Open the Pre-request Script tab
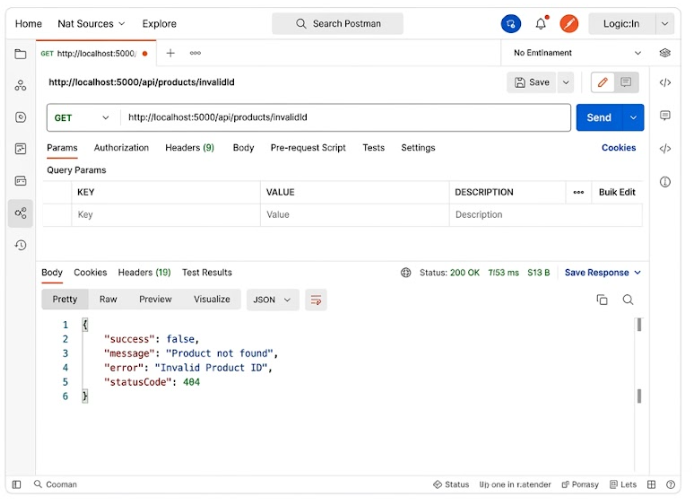This screenshot has height=502, width=692. (x=308, y=148)
